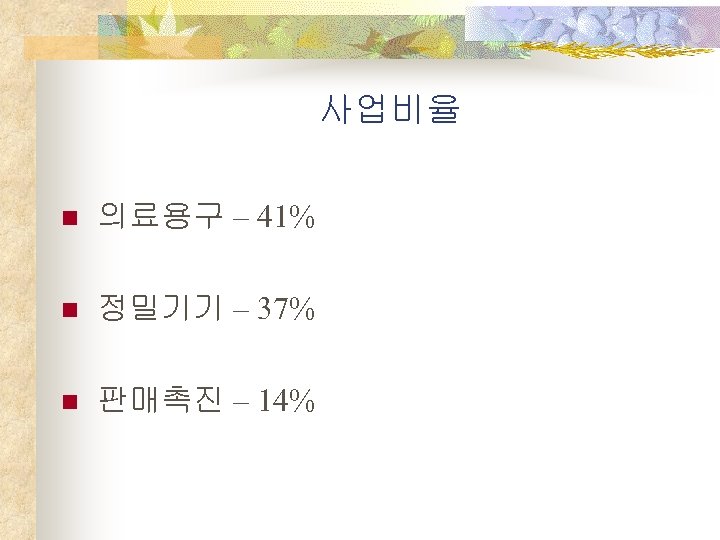Click the bullet marker beside 판매촉진
The height and width of the screenshot is (540, 720).
point(68,403)
